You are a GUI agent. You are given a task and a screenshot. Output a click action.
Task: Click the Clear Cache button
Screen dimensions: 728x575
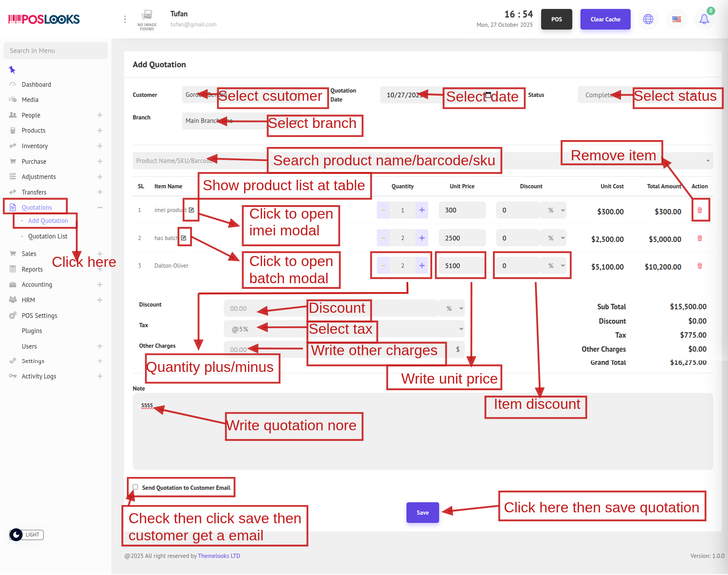pyautogui.click(x=605, y=19)
